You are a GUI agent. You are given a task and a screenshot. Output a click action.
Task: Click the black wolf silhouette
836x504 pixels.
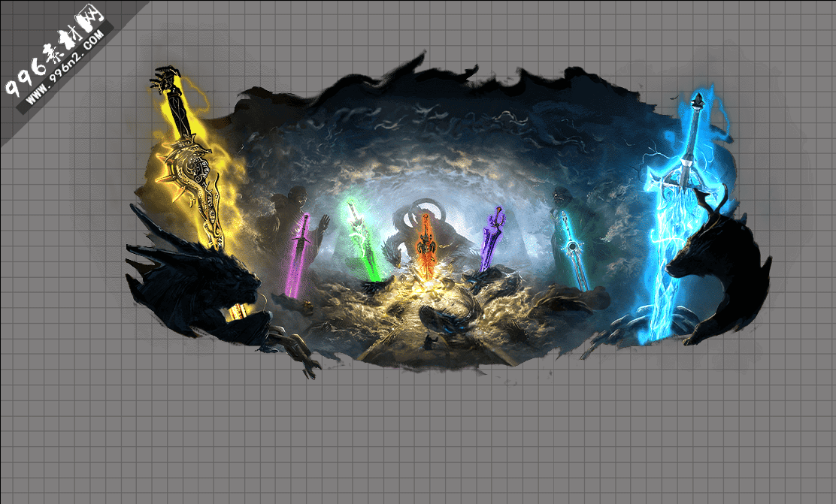click(x=719, y=267)
